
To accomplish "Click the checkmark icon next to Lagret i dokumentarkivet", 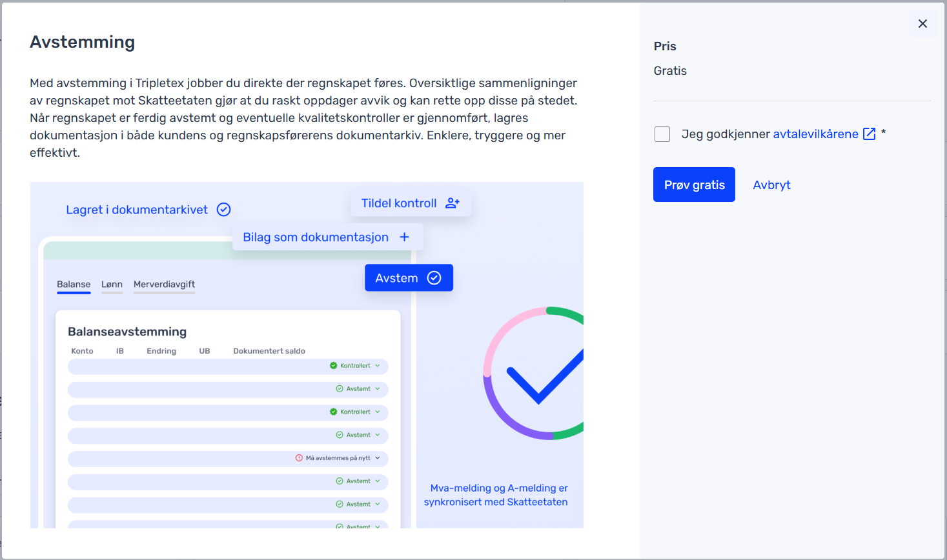I will pyautogui.click(x=223, y=210).
